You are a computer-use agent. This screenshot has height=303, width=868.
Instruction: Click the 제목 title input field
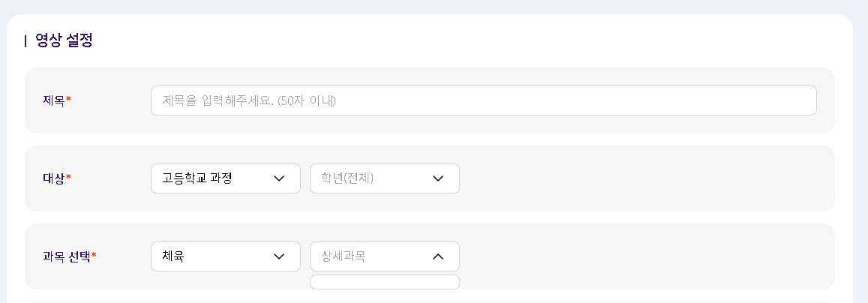click(x=483, y=100)
